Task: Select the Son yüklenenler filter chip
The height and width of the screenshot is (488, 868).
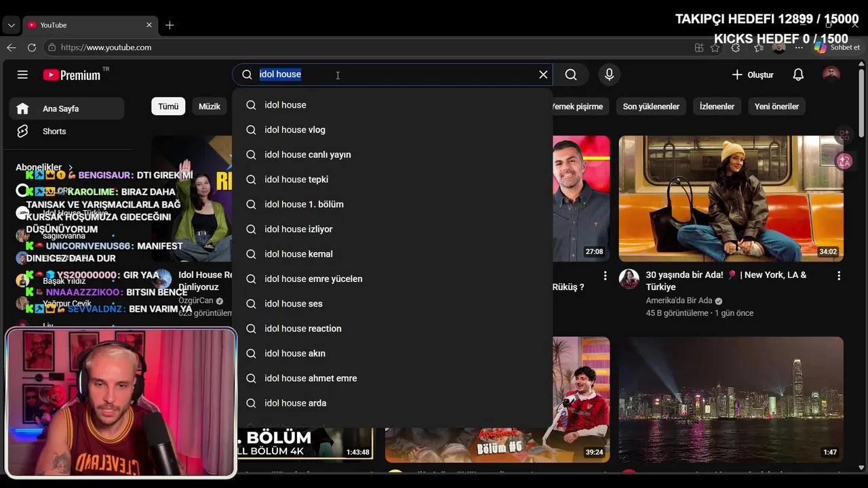Action: pos(651,106)
